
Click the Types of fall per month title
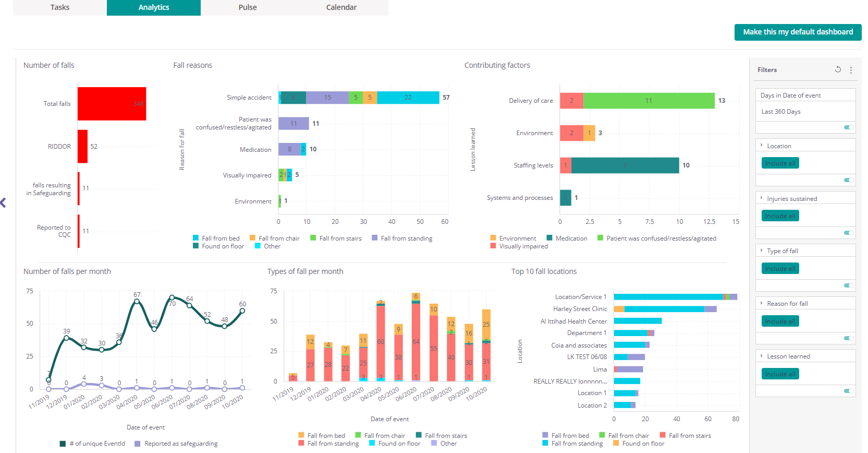click(305, 271)
